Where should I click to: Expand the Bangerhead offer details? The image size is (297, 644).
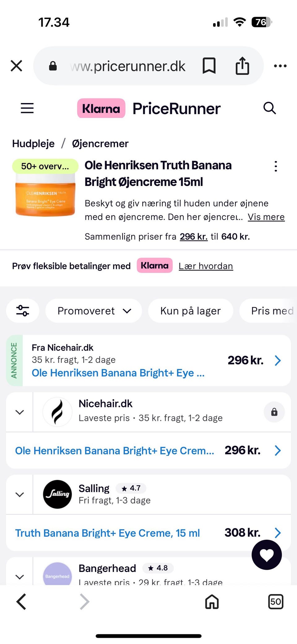coord(20,577)
